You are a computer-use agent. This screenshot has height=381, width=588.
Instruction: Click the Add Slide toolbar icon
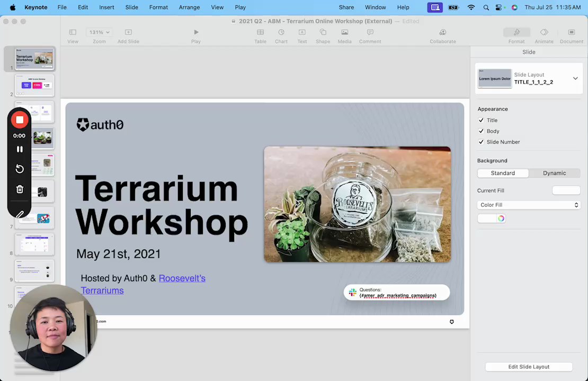[128, 33]
